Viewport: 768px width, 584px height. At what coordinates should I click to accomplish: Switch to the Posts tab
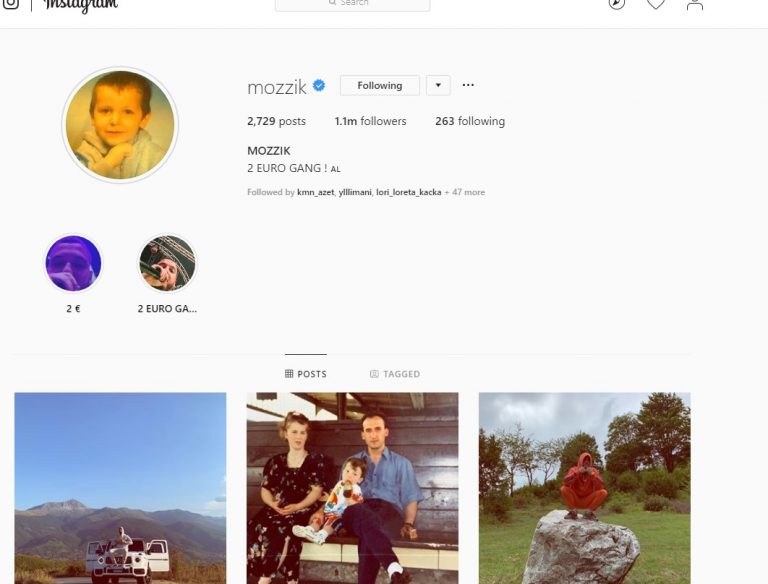pos(306,374)
